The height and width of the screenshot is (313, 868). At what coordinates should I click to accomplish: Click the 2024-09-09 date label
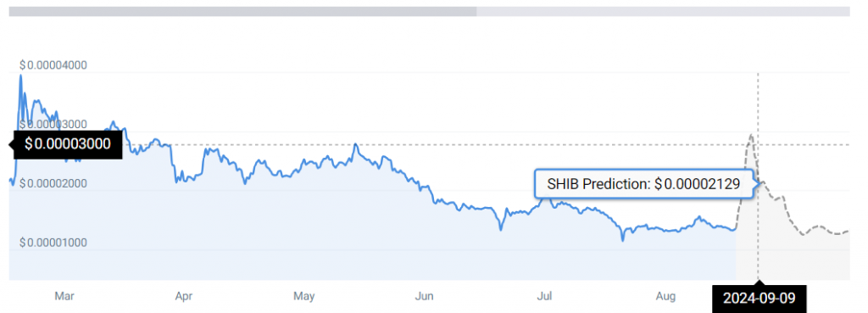759,299
